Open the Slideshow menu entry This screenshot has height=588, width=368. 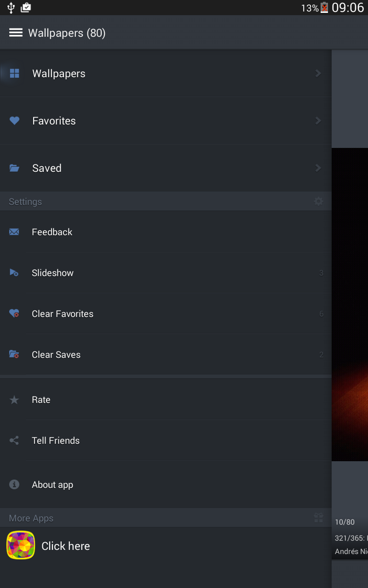pos(52,273)
